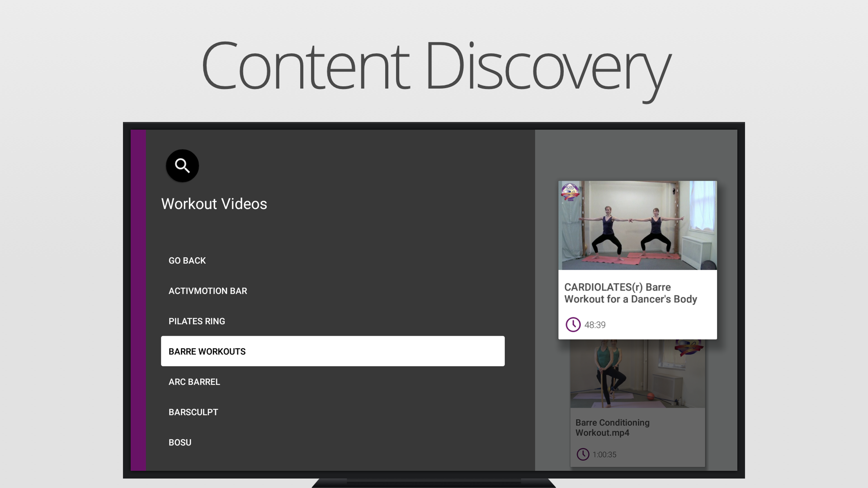
Task: Choose the PILATES RING category
Action: click(197, 321)
